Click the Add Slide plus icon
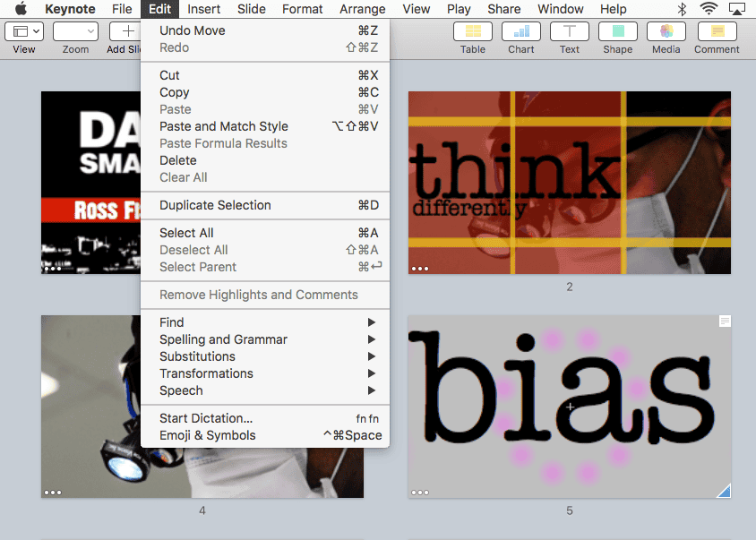 coord(127,31)
